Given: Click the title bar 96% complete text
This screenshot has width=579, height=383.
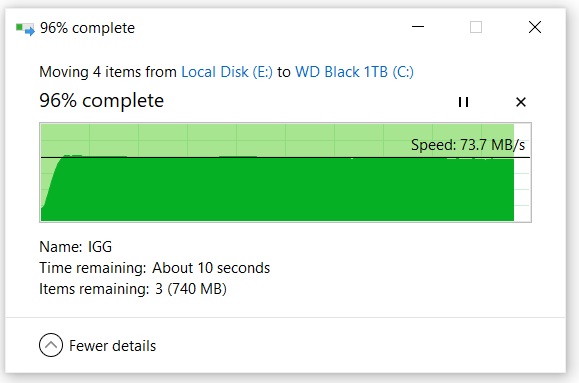Looking at the screenshot, I should (88, 28).
